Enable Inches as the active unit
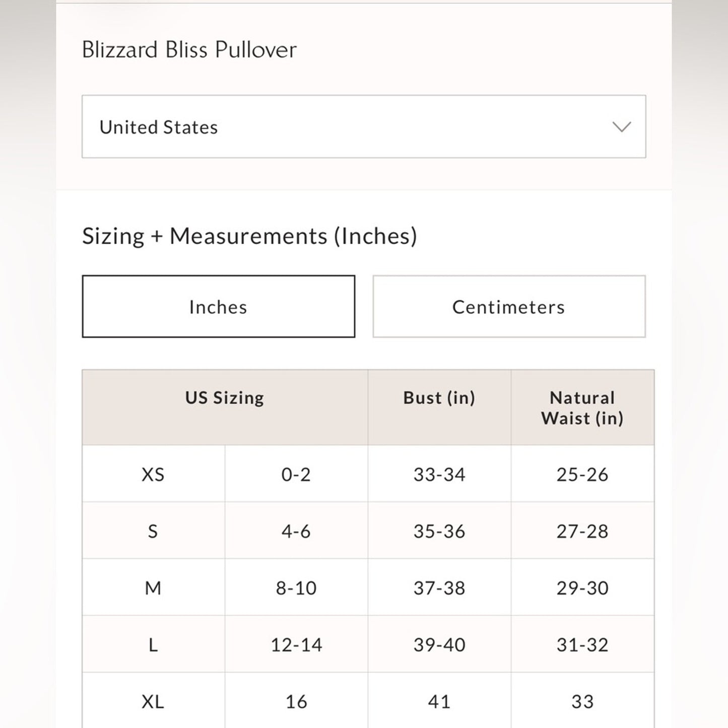This screenshot has width=728, height=728. [218, 306]
